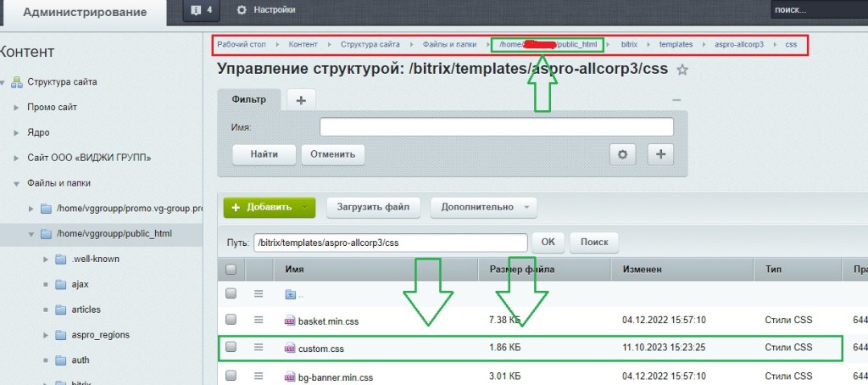
Task: Sort by Имя column header
Action: point(294,270)
